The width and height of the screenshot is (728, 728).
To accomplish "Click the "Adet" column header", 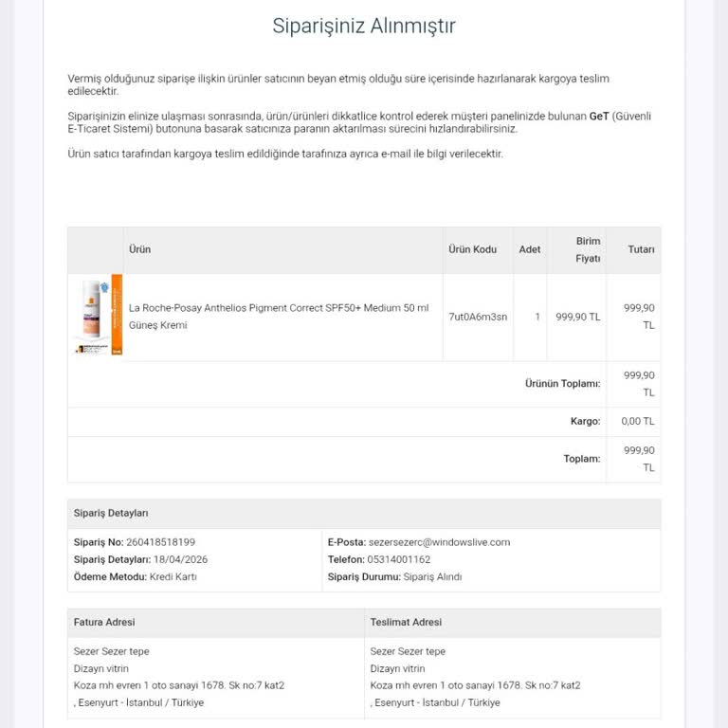I will 530,249.
